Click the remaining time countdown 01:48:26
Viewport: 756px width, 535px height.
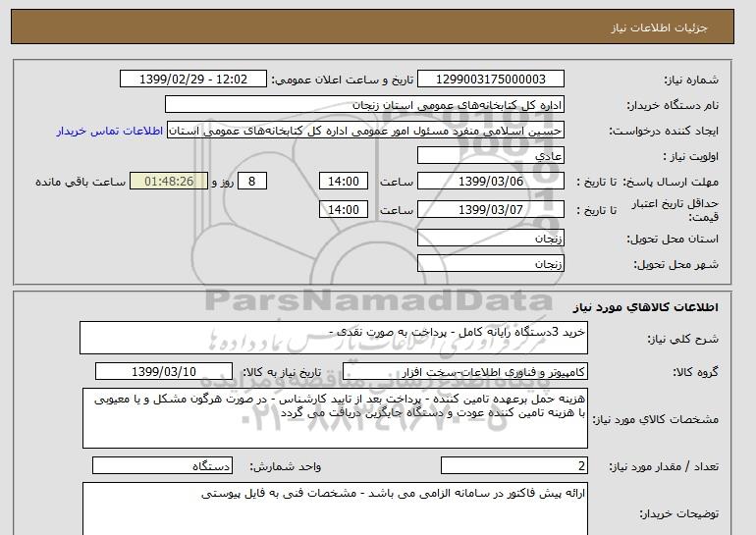[x=169, y=182]
